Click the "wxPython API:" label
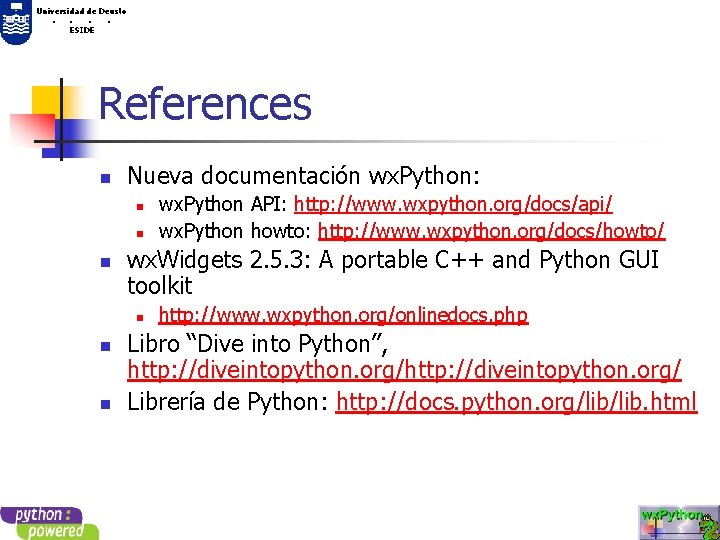 point(223,204)
